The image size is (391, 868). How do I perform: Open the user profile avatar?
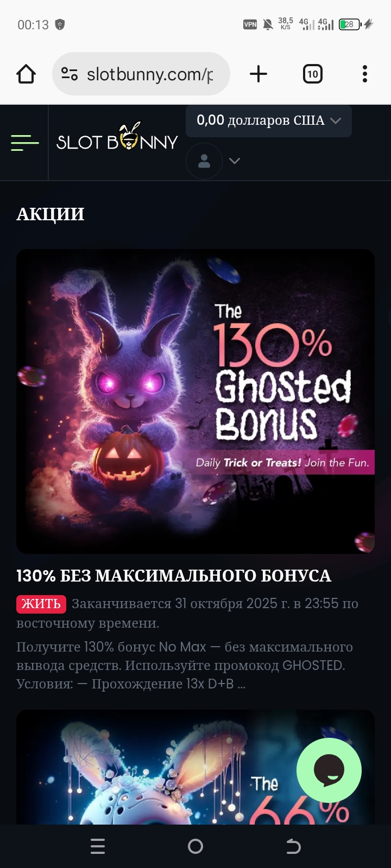[204, 161]
